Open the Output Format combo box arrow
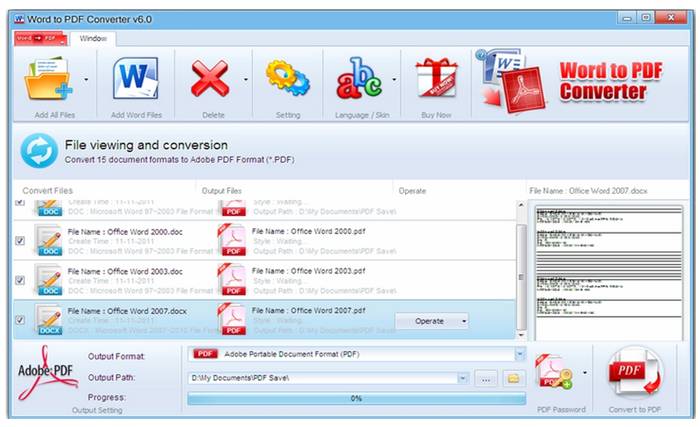700x427 pixels. pyautogui.click(x=520, y=354)
